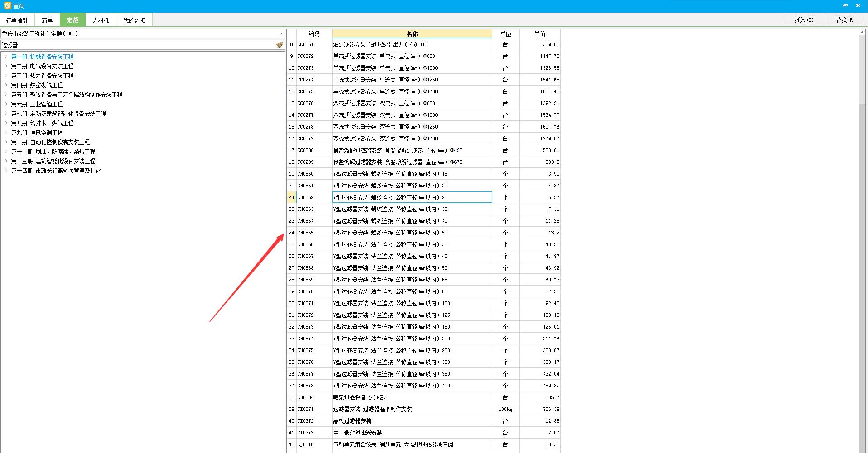The width and height of the screenshot is (868, 453).
Task: Click highlighted cell Y型过滤器 螺纹连接 25
Action: [x=412, y=197]
